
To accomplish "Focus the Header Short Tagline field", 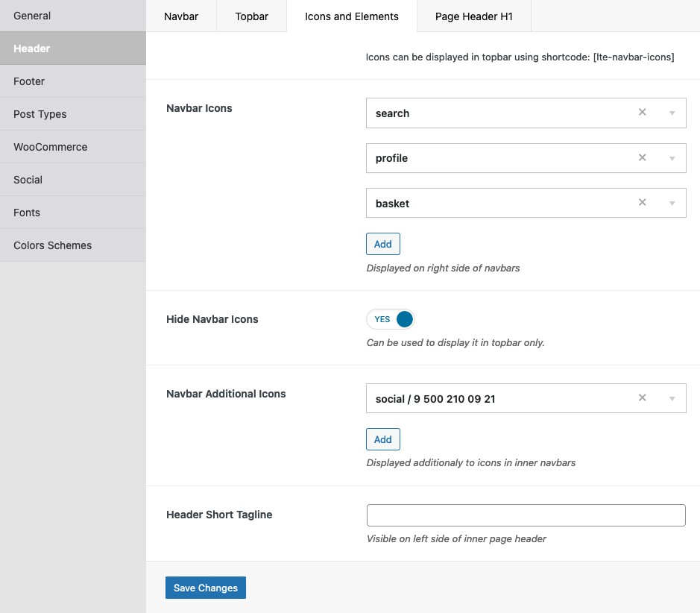I will point(526,515).
